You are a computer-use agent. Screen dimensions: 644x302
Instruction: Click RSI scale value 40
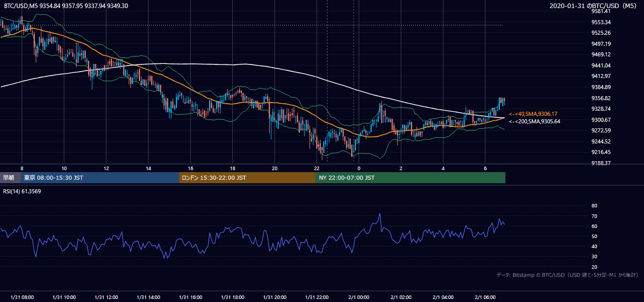tap(594, 247)
